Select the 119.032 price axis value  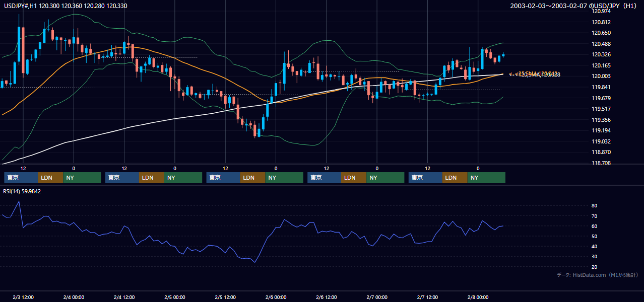pos(602,141)
